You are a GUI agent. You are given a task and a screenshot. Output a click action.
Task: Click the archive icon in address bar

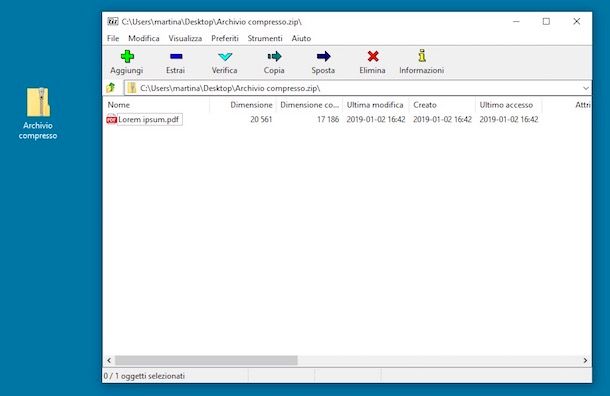132,88
